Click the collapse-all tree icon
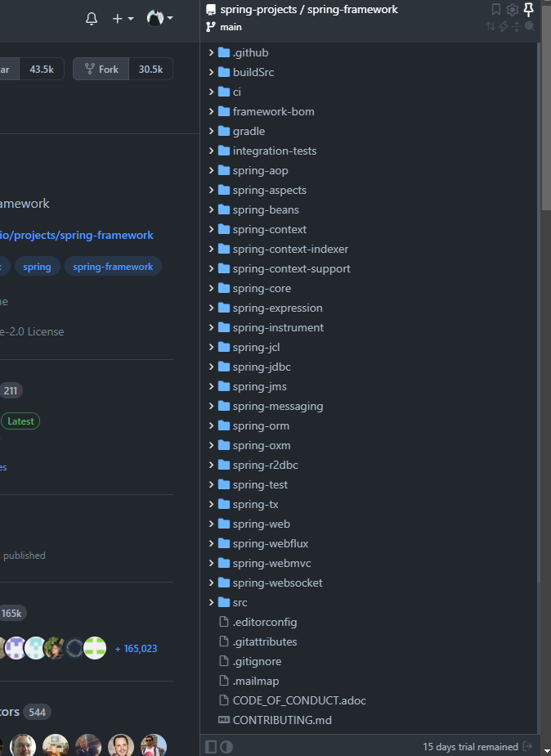The height and width of the screenshot is (756, 551). coord(517,26)
